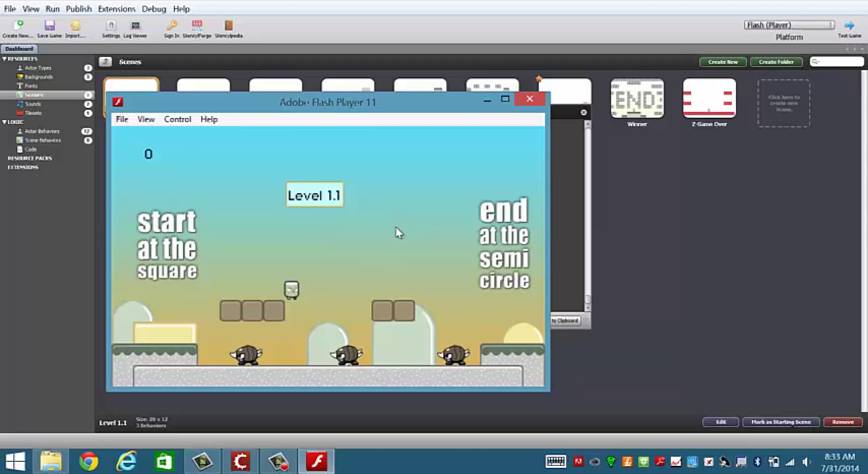Open the Flash (Player) platform dropdown
Viewport: 868px width, 474px height.
coord(789,25)
